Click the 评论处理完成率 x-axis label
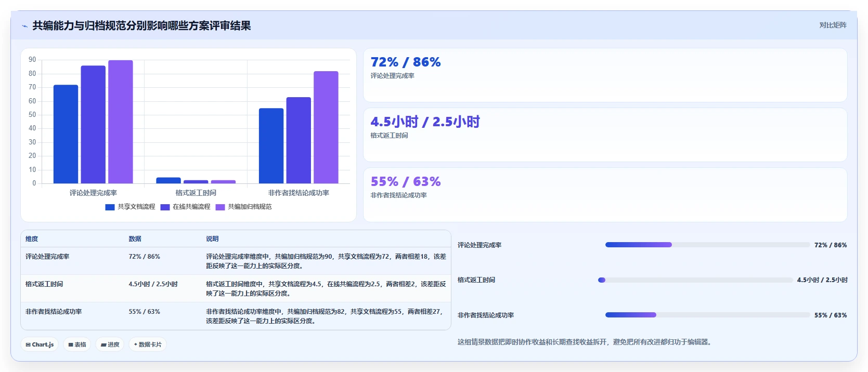Screen dimensions: 868x372 [93, 193]
